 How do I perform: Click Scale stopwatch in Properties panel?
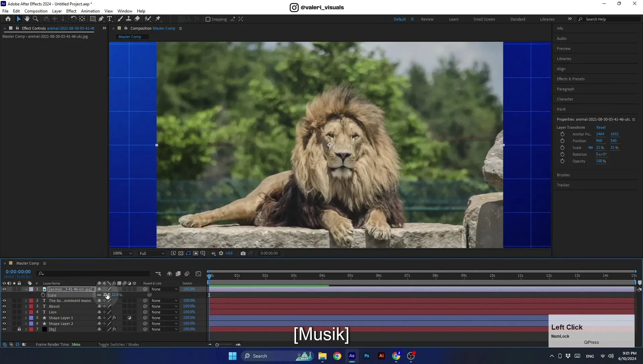click(562, 148)
